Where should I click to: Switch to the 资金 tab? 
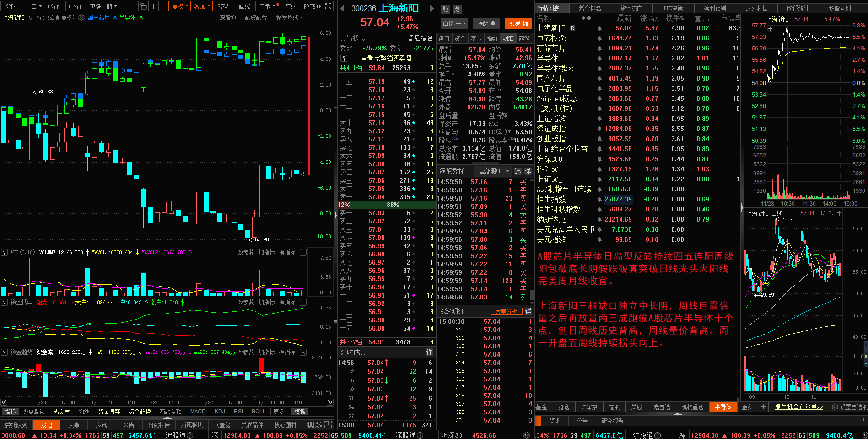(460, 38)
